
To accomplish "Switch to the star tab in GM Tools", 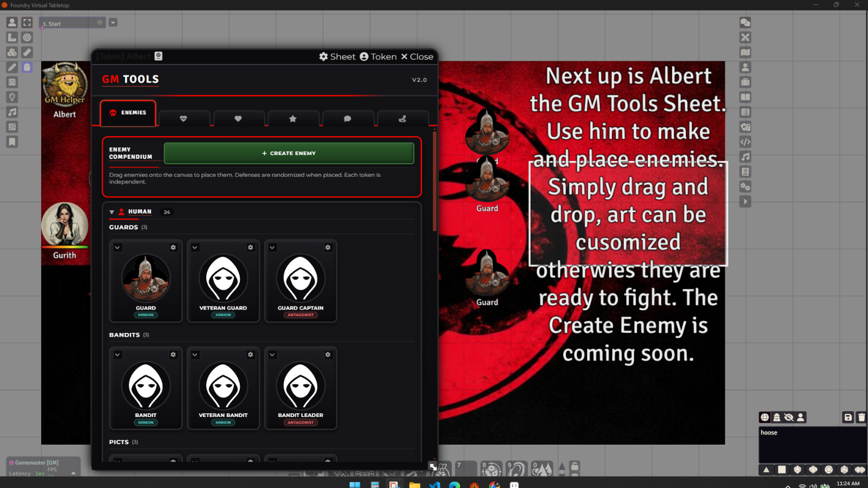I will click(293, 119).
